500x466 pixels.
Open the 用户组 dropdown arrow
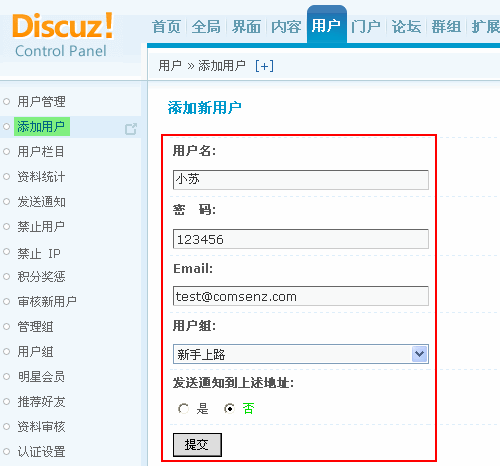419,354
